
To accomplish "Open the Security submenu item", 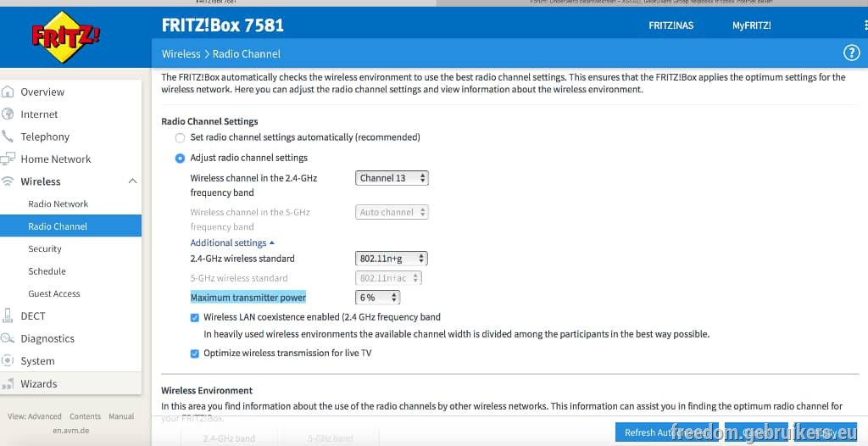I will pos(45,248).
